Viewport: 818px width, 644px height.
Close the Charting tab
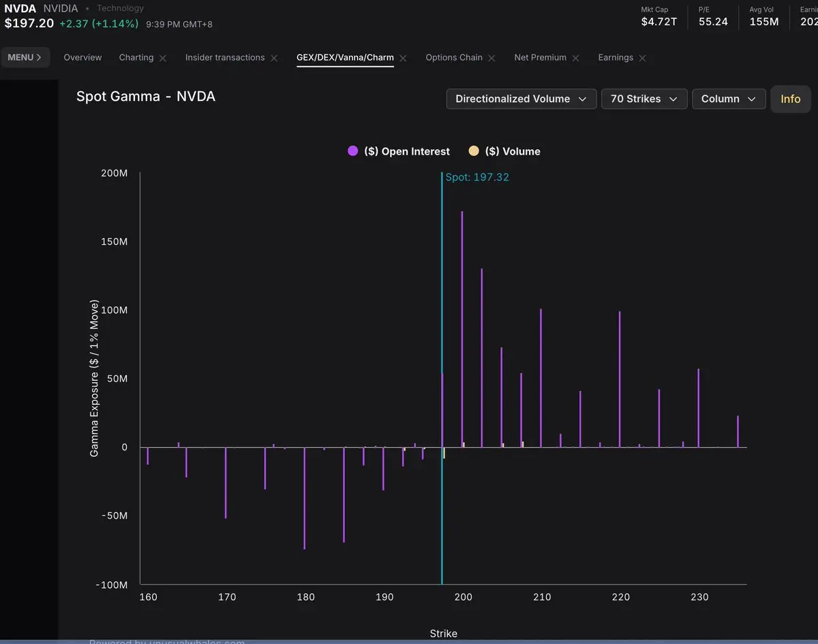tap(163, 59)
